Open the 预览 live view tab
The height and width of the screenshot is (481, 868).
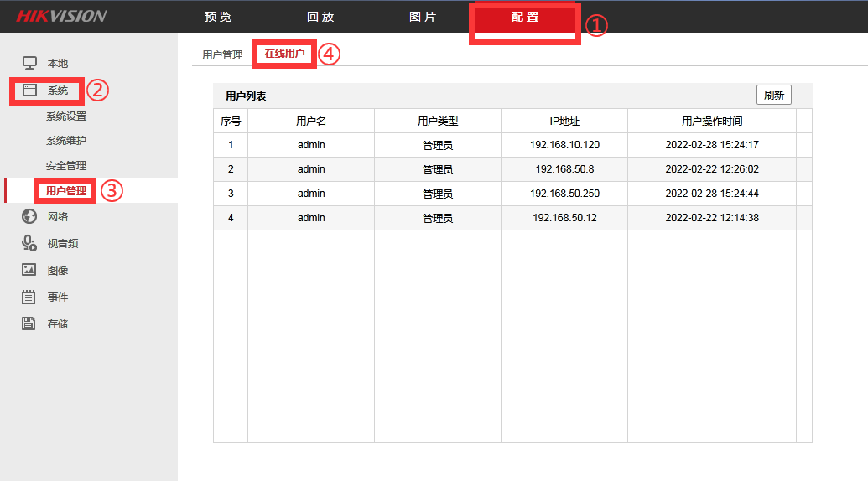(x=218, y=17)
